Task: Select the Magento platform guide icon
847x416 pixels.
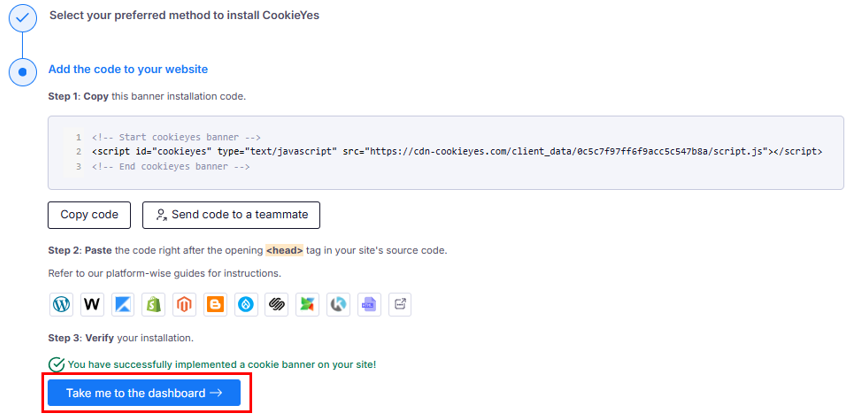Action: pos(185,304)
